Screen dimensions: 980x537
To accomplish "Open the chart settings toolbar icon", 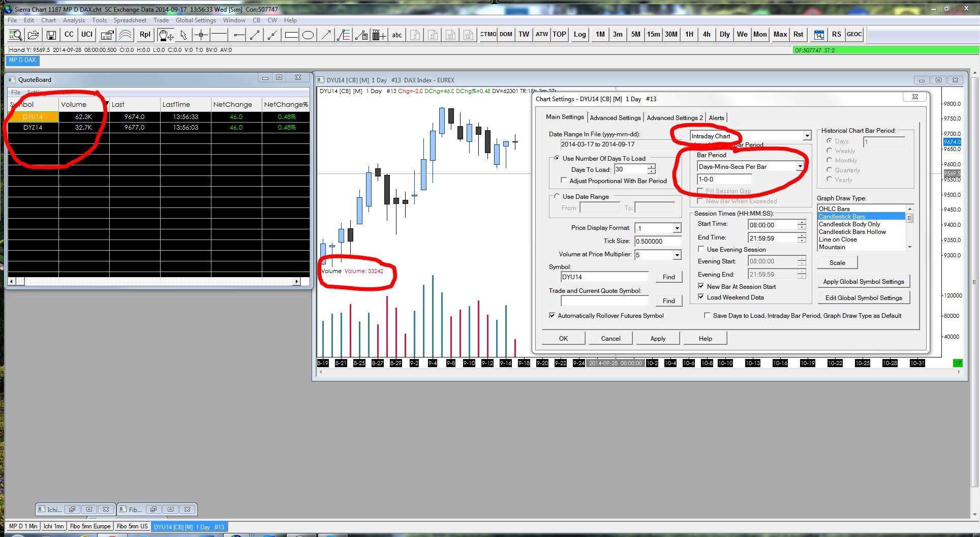I will (107, 35).
